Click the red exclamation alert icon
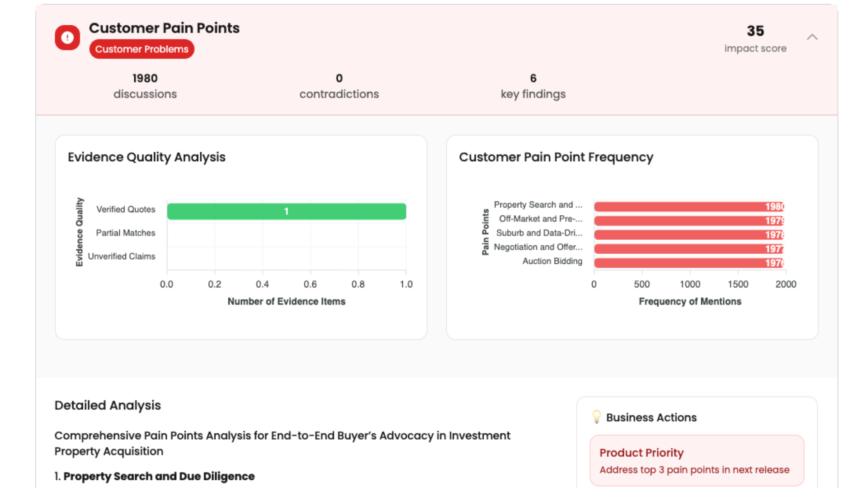Viewport: 868px width, 488px height. (67, 38)
